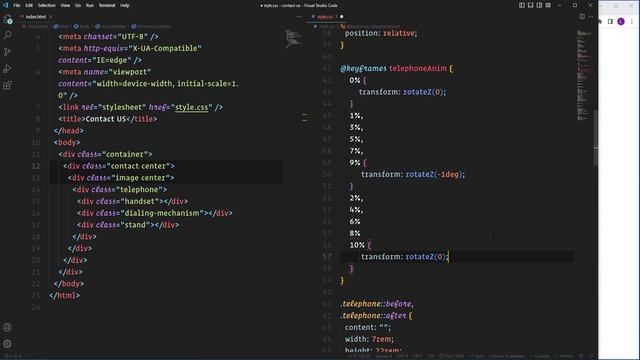Split the style.css editor right
Screen dimensions: 640x360
tap(582, 17)
